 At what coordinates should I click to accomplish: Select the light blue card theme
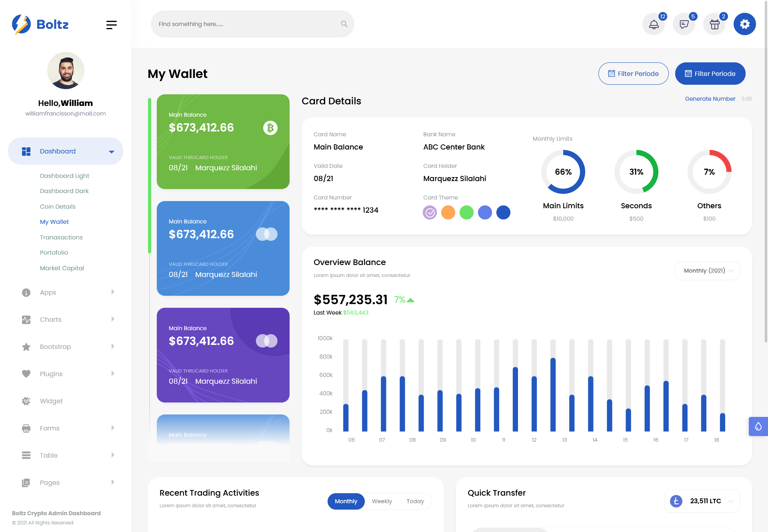pyautogui.click(x=485, y=213)
